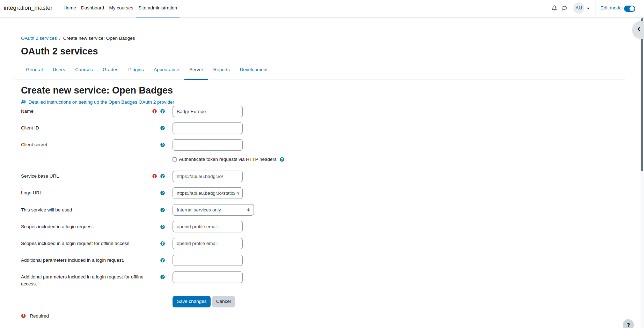Click the required icon next to Name
Viewport: 644px width, 328px height.
tap(154, 111)
